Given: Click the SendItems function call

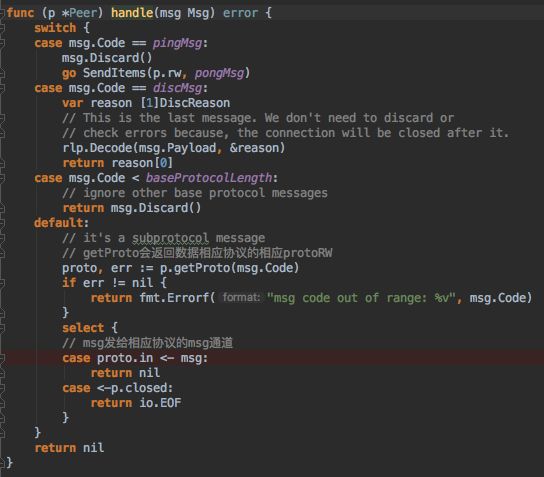Looking at the screenshot, I should [x=114, y=73].
